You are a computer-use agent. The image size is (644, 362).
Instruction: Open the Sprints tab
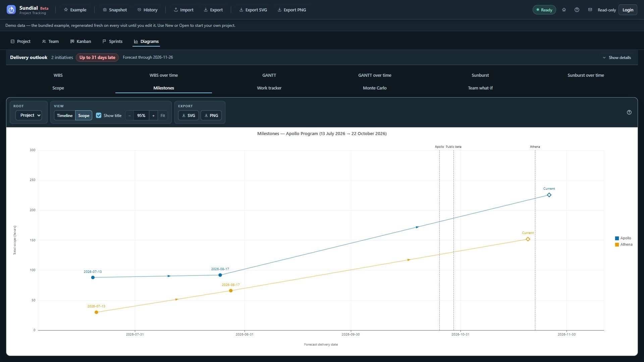(x=112, y=42)
